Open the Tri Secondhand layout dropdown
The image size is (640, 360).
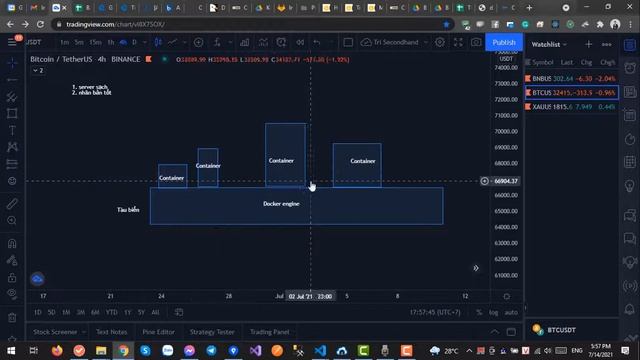click(x=395, y=42)
